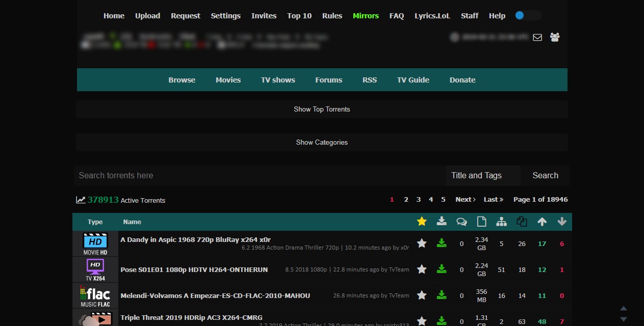Click the FLAC music category icon
Screen dimensions: 644x326
(95, 296)
